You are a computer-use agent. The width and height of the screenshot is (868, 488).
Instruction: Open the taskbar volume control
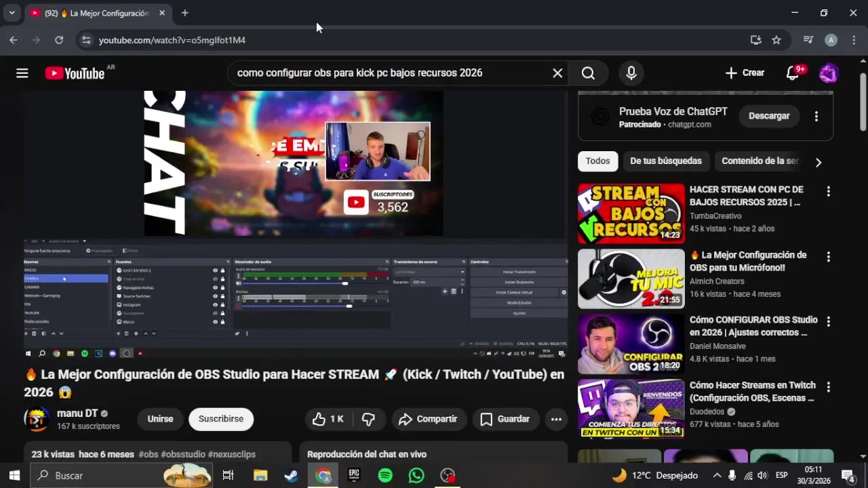[762, 476]
